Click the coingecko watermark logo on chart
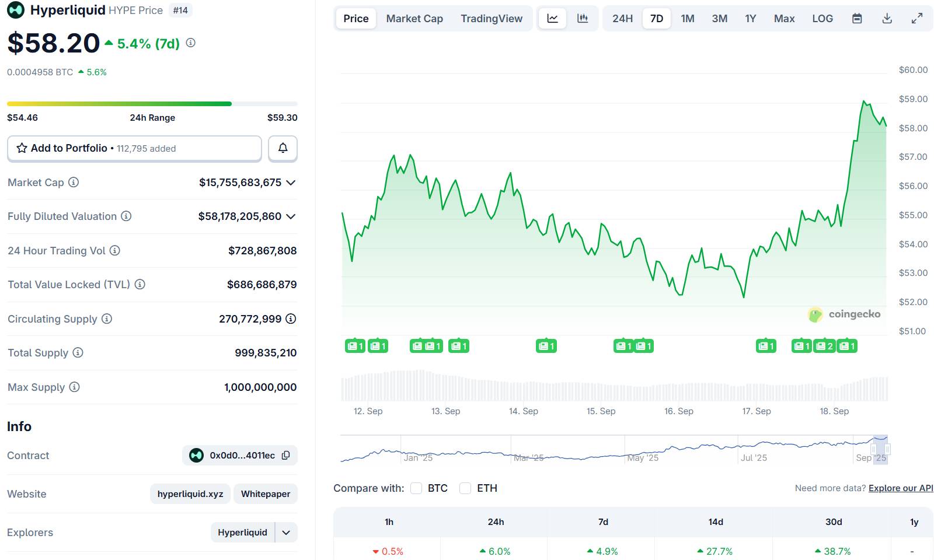This screenshot has width=941, height=560. point(815,315)
